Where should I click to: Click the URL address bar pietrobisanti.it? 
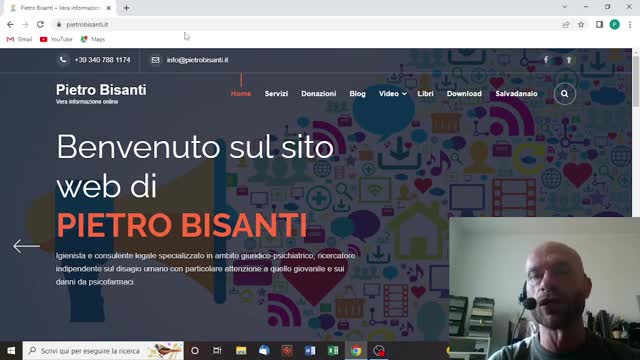click(306, 24)
